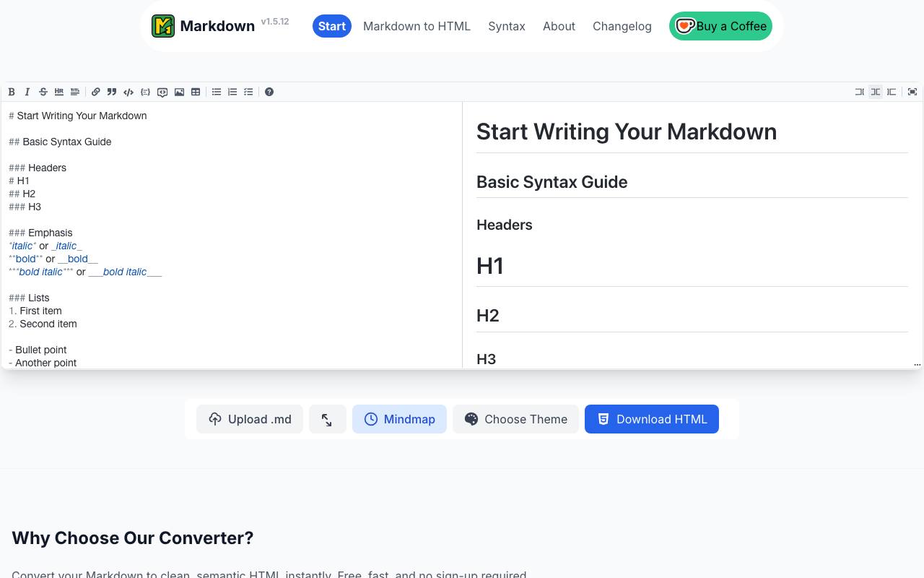Switch to preview-only view mode
The image size is (924, 578).
coord(892,92)
